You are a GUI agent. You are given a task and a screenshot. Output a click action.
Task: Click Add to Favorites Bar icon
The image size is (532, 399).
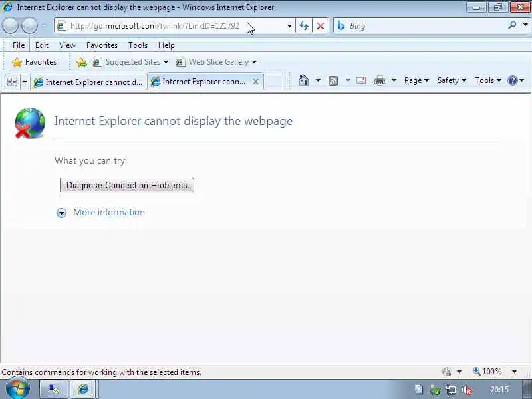81,62
